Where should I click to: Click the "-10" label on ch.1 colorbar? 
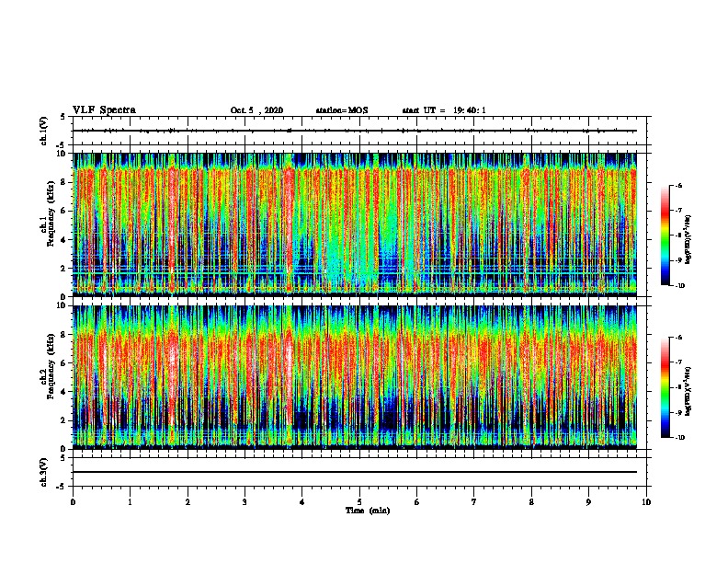(679, 286)
